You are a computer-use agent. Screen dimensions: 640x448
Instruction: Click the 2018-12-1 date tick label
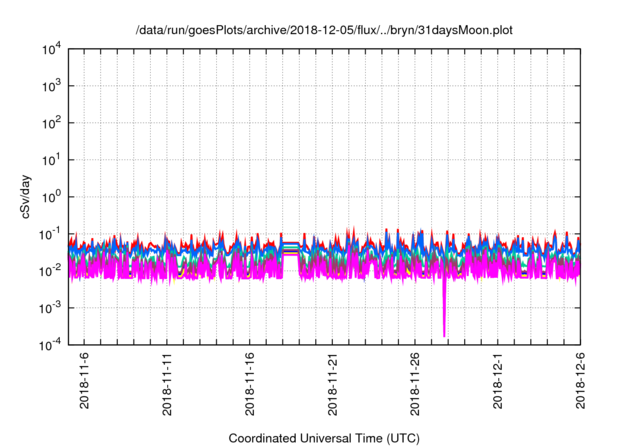pos(498,379)
